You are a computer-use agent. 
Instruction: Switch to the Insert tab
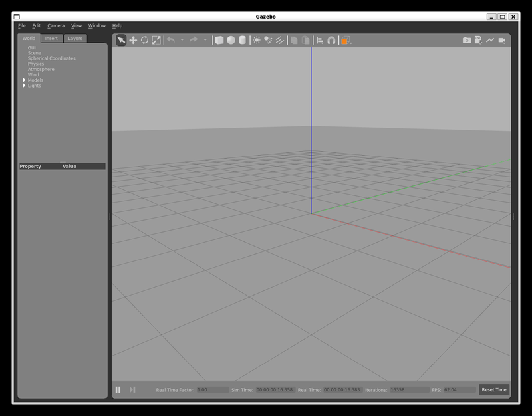coord(52,39)
